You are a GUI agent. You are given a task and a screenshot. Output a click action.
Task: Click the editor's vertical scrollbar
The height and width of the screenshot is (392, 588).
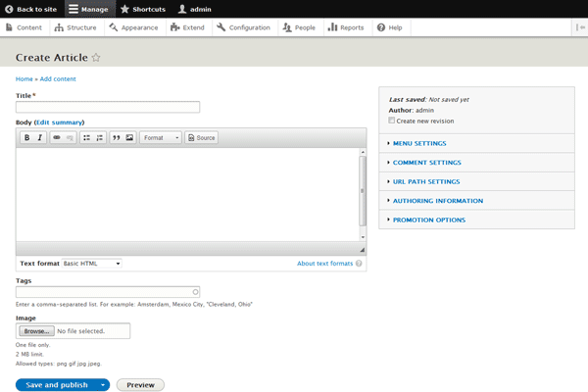click(363, 191)
